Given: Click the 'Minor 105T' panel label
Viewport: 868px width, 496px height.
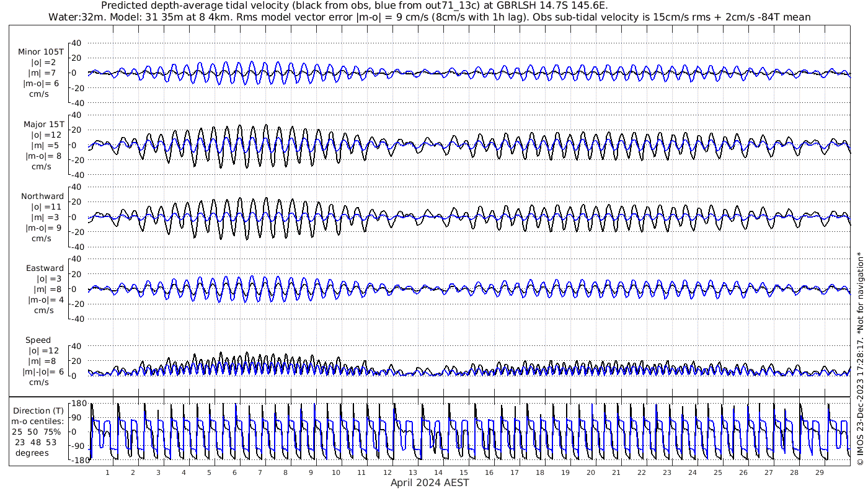Looking at the screenshot, I should [x=41, y=52].
